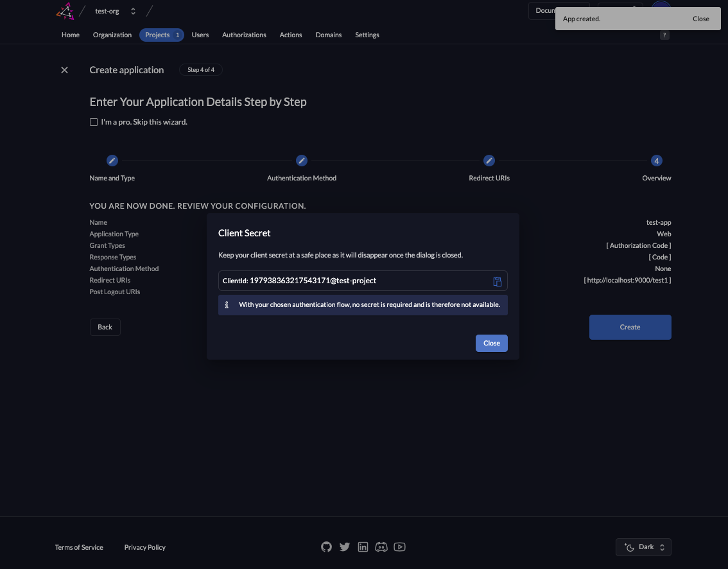Click the help question mark icon
Screen dimensions: 728x569
[x=664, y=35]
